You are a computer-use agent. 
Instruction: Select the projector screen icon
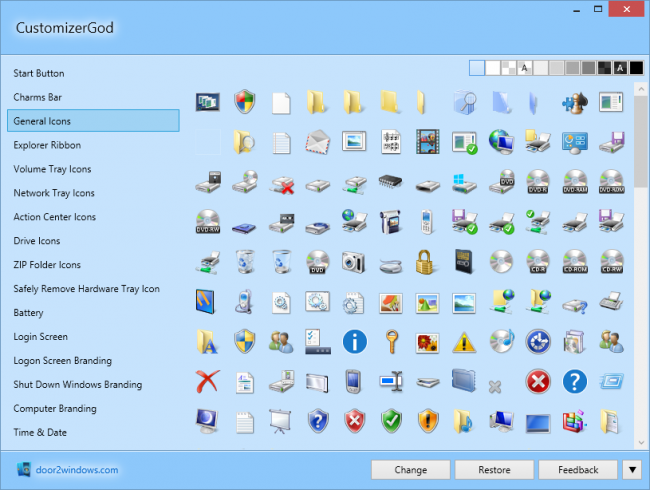tap(281, 421)
